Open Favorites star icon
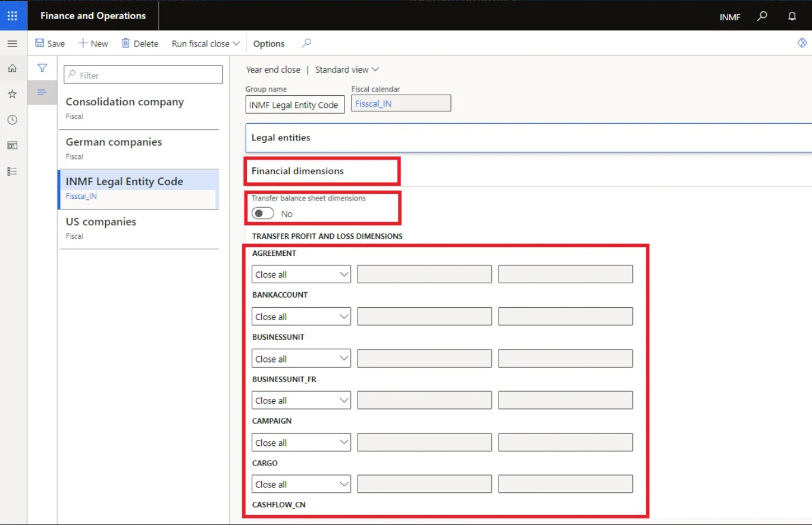Screen dimensions: 812x525 [12, 94]
